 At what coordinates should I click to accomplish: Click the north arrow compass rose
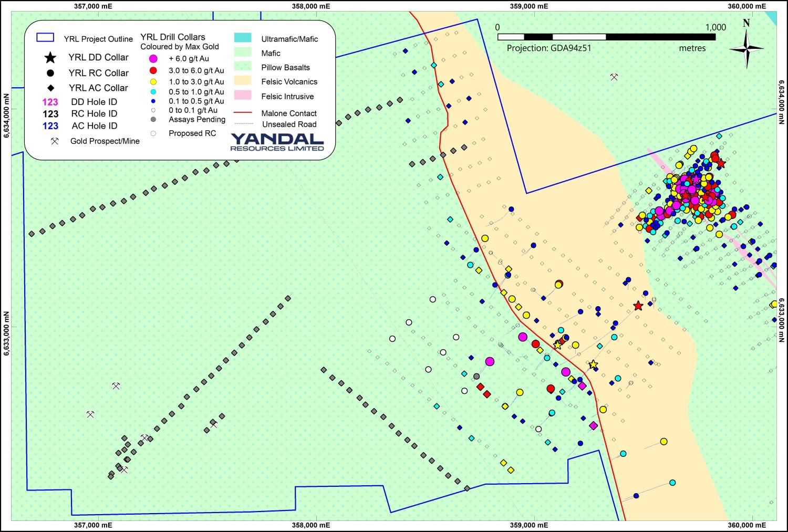click(x=746, y=47)
